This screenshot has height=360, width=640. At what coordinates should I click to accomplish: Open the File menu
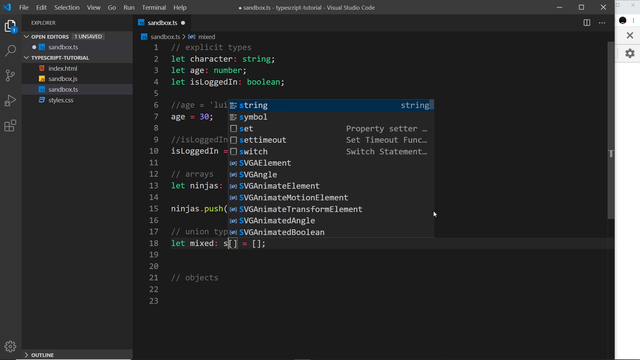point(24,7)
